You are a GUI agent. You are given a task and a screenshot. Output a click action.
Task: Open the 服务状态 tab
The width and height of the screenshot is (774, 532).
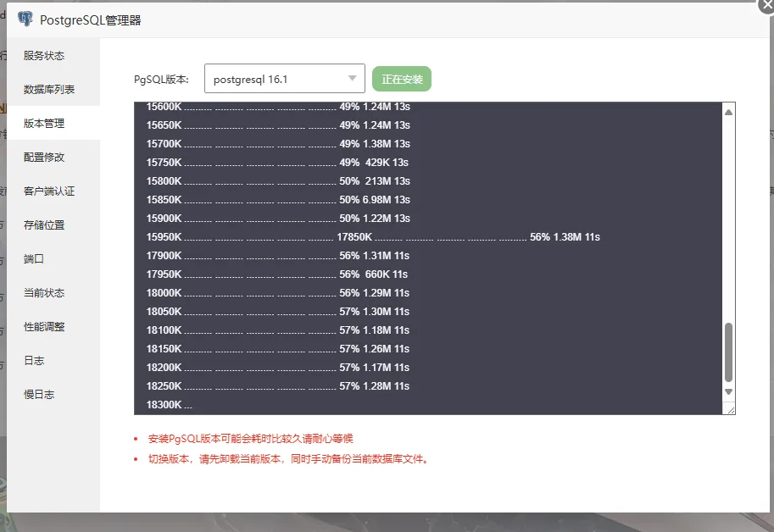pyautogui.click(x=53, y=56)
